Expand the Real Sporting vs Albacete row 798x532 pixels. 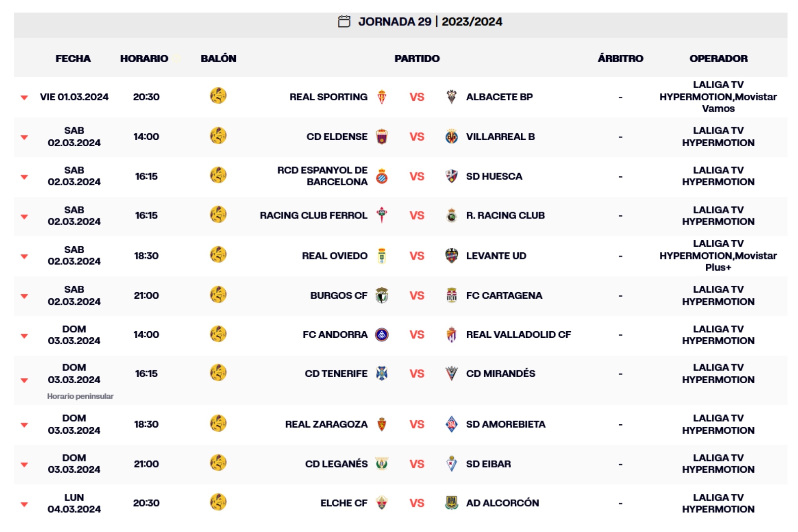[x=24, y=97]
